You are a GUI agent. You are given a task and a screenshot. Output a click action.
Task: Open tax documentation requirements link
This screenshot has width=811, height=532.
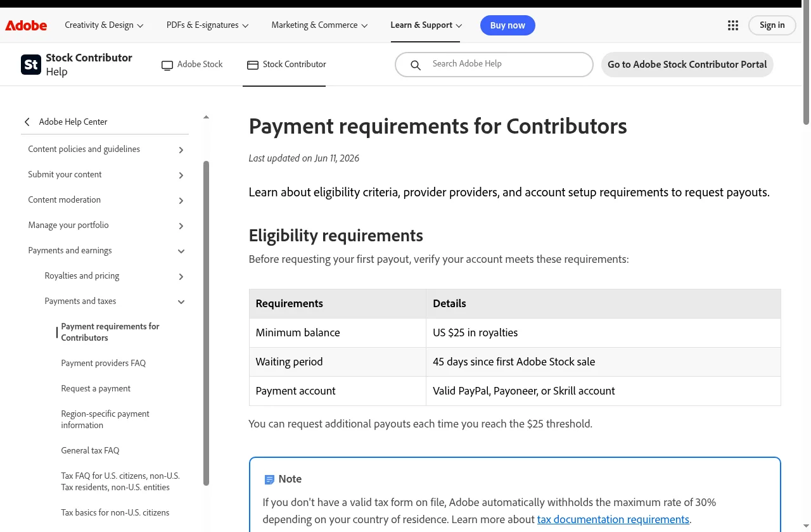[613, 519]
